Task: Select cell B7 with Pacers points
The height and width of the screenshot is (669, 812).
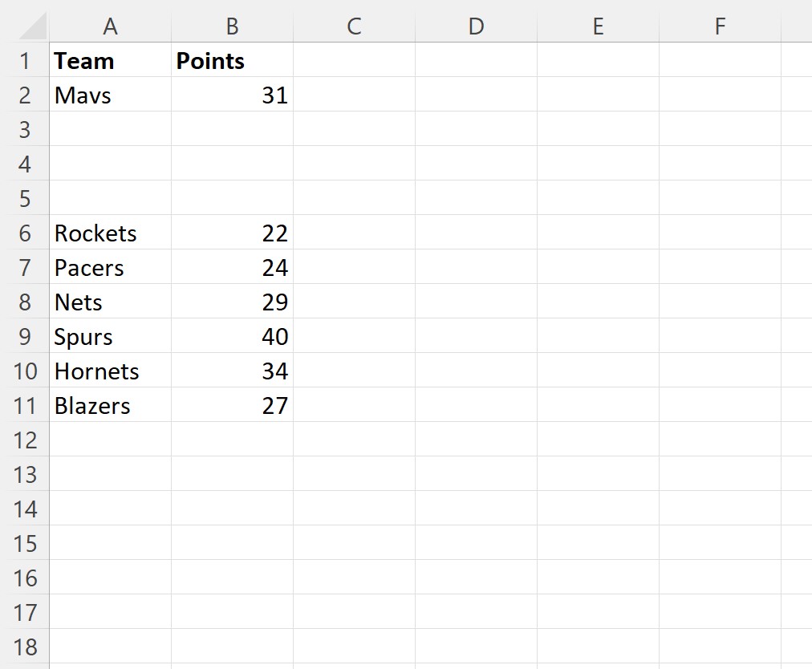Action: (x=233, y=267)
